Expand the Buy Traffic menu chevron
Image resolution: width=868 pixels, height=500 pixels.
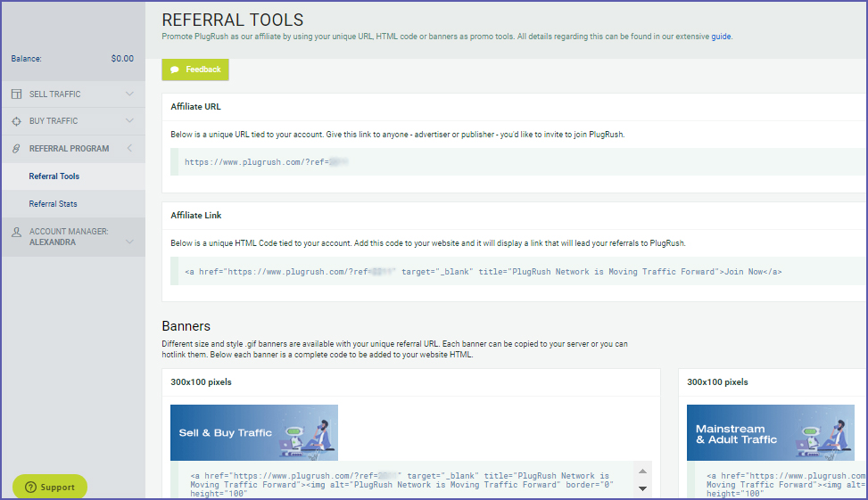pos(129,120)
